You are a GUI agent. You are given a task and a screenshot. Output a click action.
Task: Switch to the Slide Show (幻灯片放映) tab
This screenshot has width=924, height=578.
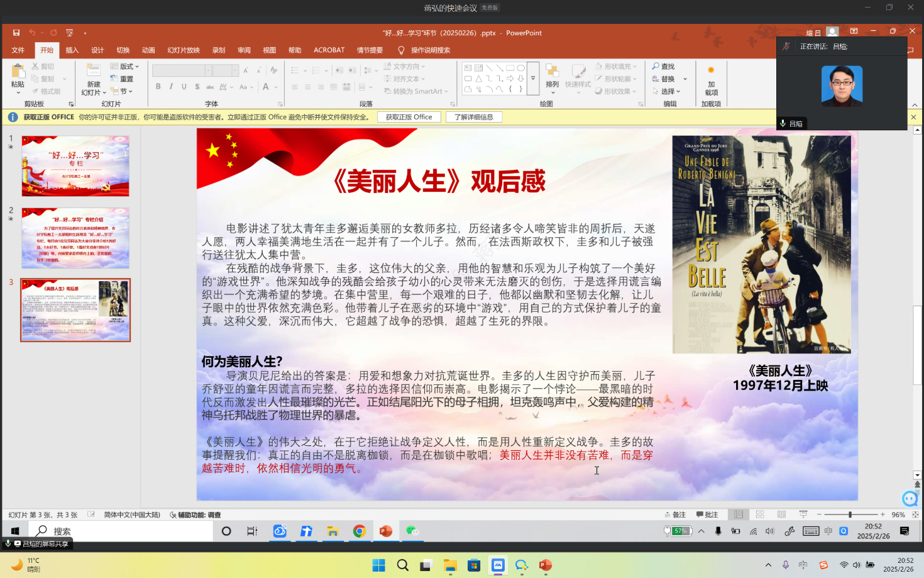(x=184, y=50)
